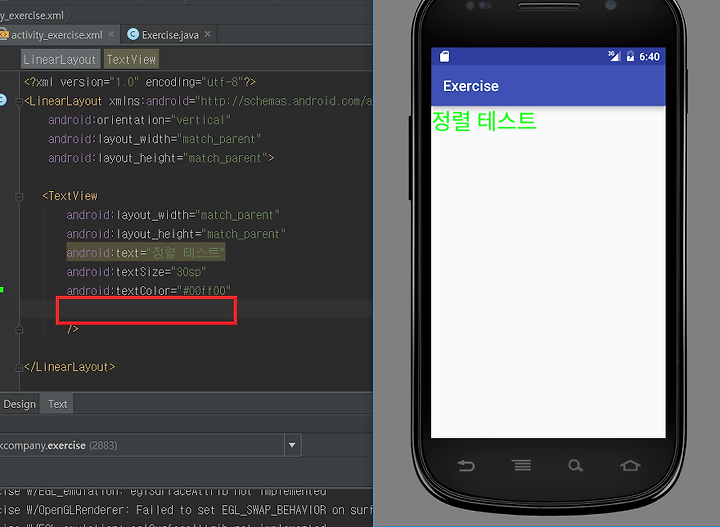Click the XML file icon on activity_exercise.xml tab
Image resolution: width=720 pixels, height=527 pixels.
point(4,34)
